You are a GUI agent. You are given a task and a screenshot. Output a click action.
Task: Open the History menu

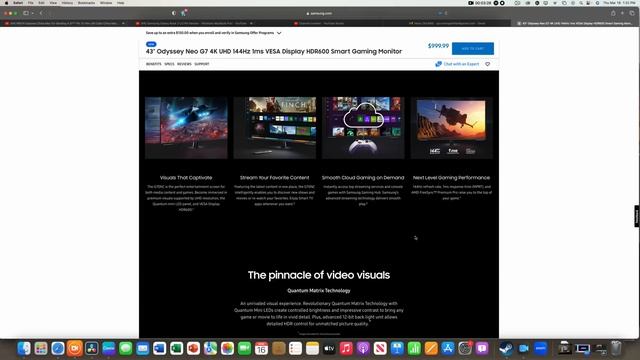pos(67,3)
